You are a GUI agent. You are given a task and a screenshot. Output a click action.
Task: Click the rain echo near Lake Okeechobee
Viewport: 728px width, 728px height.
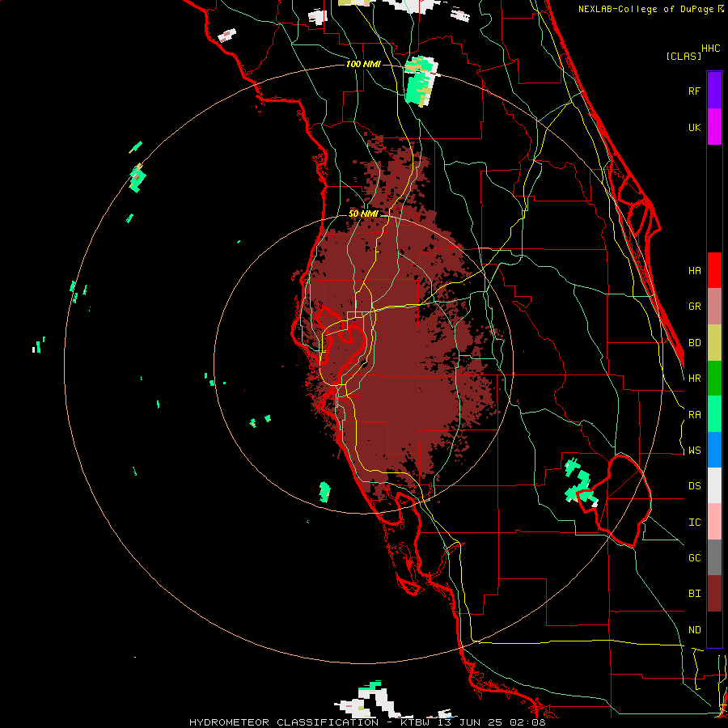[579, 483]
